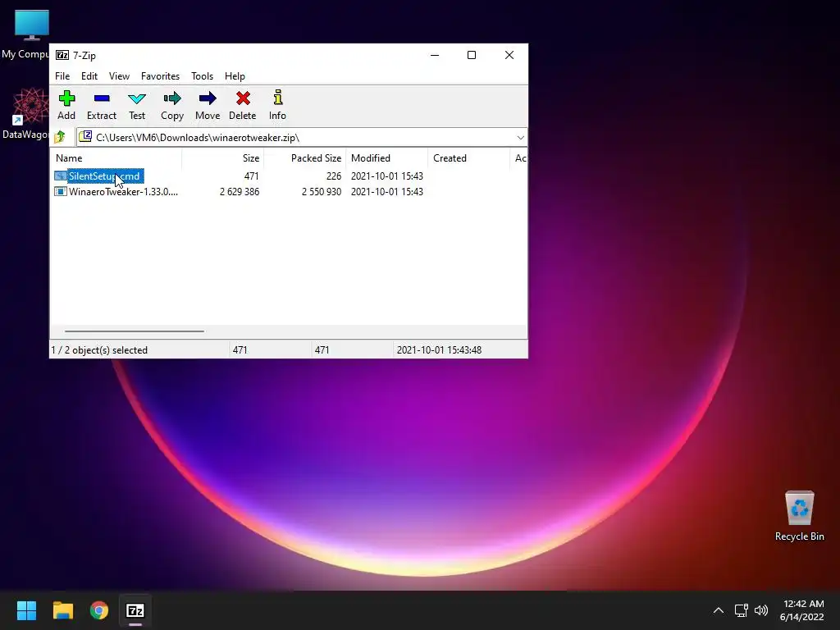Click the Copy toolbar icon
Image resolution: width=840 pixels, height=630 pixels.
point(172,98)
